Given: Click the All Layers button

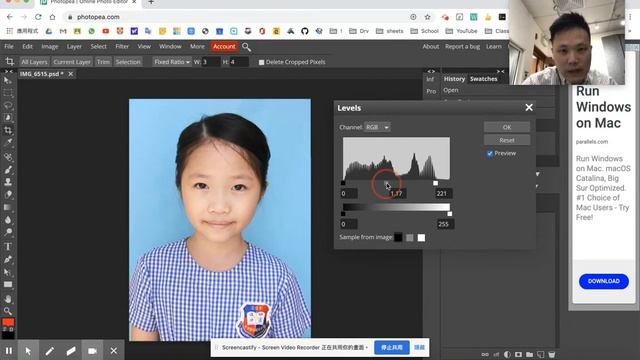Looking at the screenshot, I should point(34,62).
